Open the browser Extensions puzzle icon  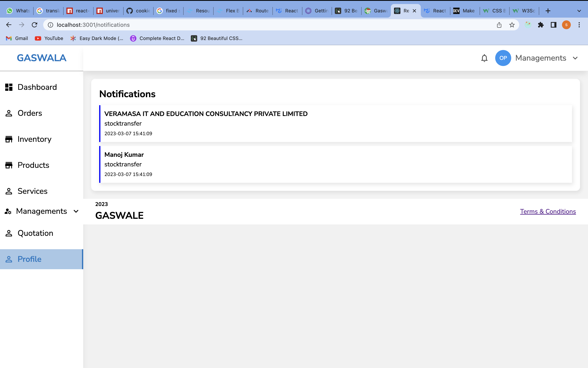click(x=541, y=25)
